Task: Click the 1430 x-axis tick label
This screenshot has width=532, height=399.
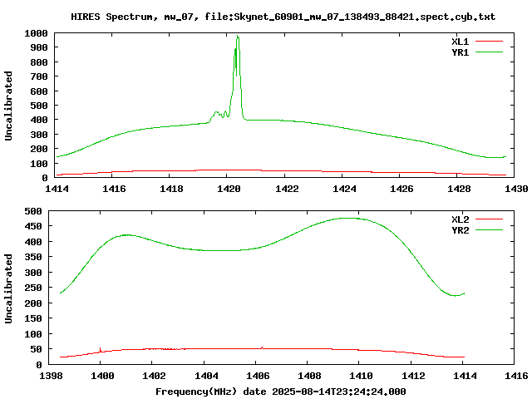Action: tap(516, 189)
